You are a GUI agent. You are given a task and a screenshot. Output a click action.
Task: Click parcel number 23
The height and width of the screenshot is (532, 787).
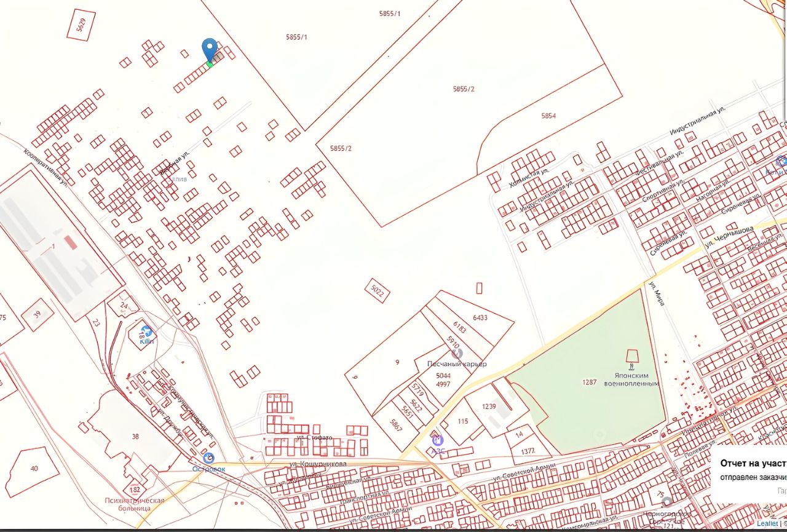[97, 322]
